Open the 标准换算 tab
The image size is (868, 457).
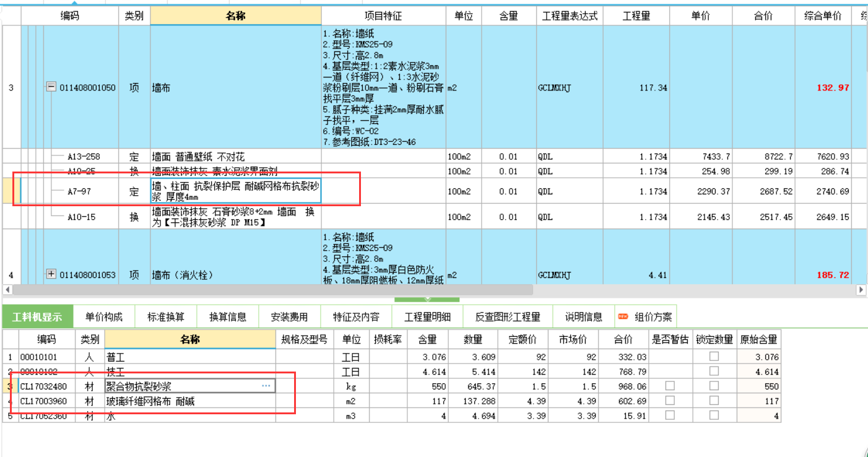click(166, 316)
